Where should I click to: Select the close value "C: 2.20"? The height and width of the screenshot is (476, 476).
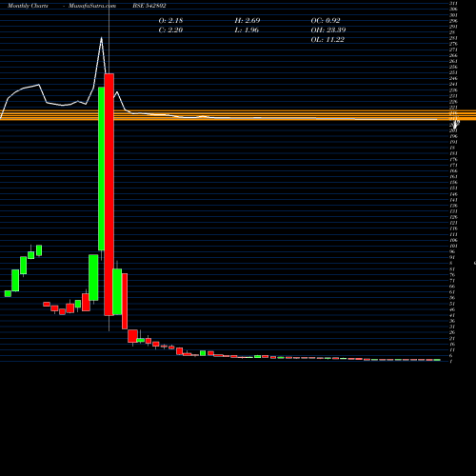click(170, 30)
